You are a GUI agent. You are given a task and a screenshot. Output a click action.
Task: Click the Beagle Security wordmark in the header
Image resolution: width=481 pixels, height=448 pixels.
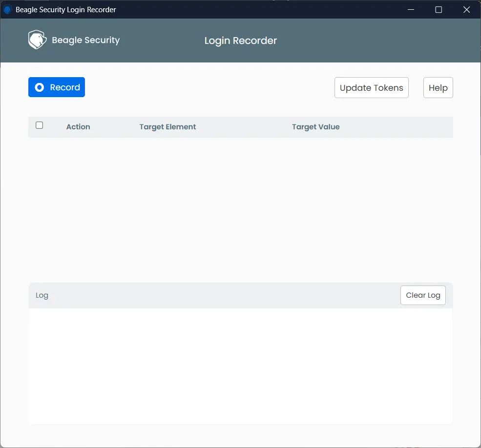[86, 40]
